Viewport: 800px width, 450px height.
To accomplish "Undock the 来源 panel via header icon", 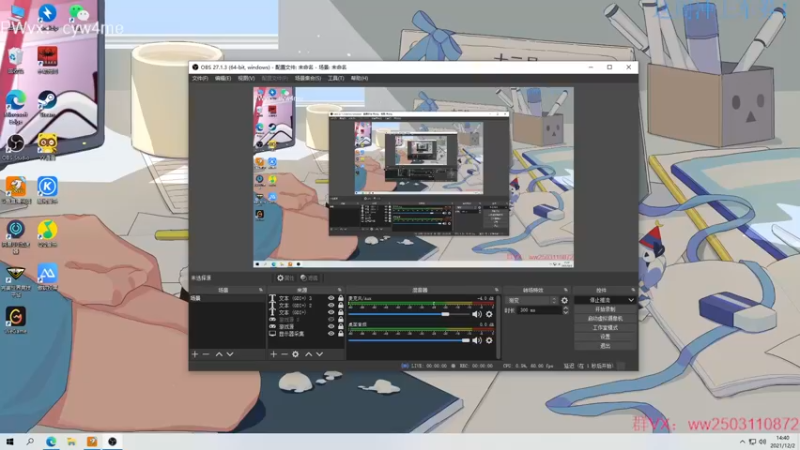I will point(340,290).
